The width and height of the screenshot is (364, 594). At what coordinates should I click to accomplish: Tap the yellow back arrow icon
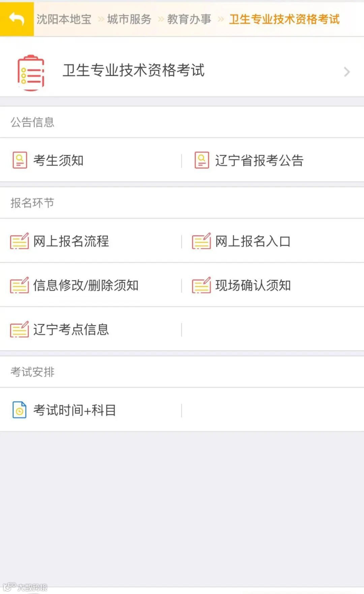click(17, 19)
